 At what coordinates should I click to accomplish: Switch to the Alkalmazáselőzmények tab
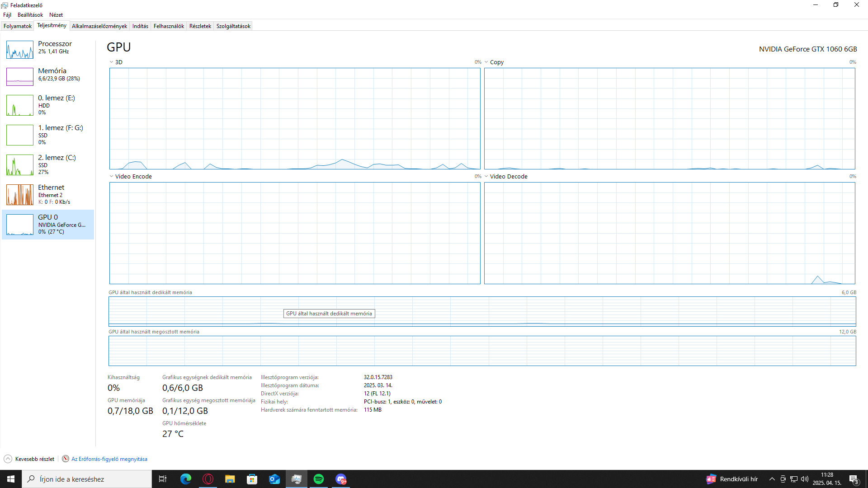tap(99, 26)
